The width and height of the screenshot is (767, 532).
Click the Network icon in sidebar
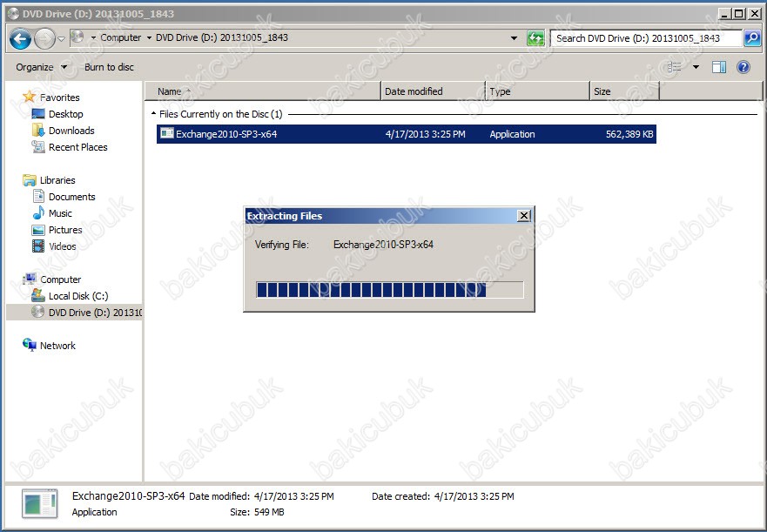(30, 345)
